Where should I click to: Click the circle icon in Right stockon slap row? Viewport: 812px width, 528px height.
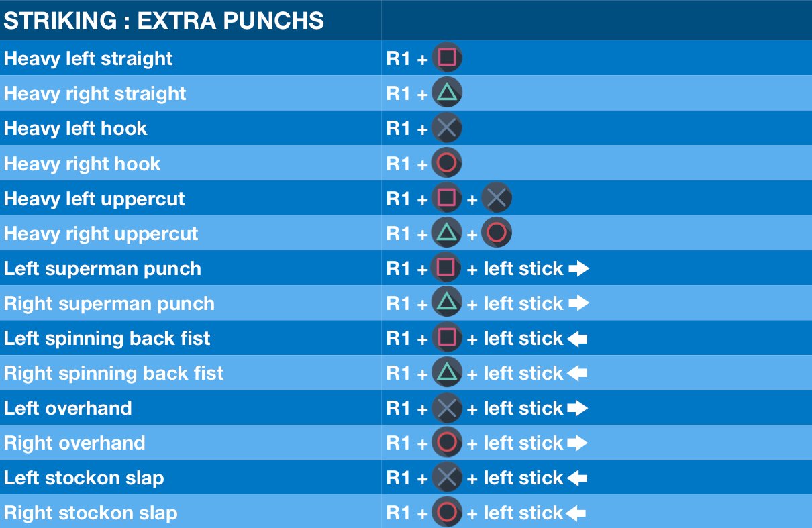pyautogui.click(x=447, y=513)
